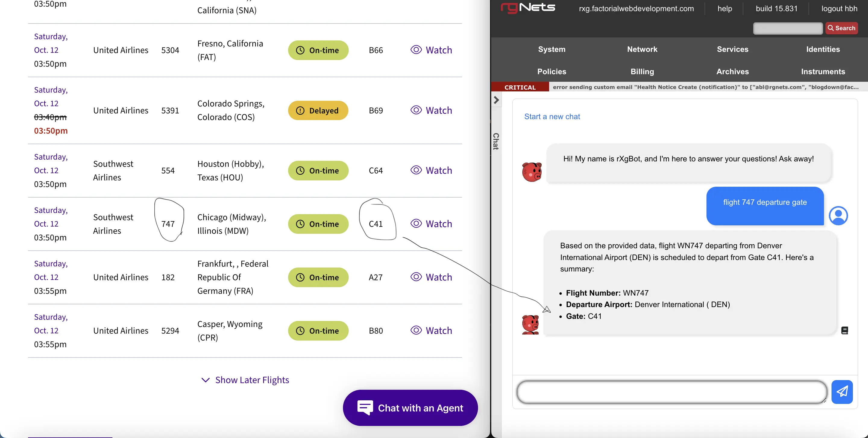
Task: Log out user hbh
Action: [x=839, y=8]
